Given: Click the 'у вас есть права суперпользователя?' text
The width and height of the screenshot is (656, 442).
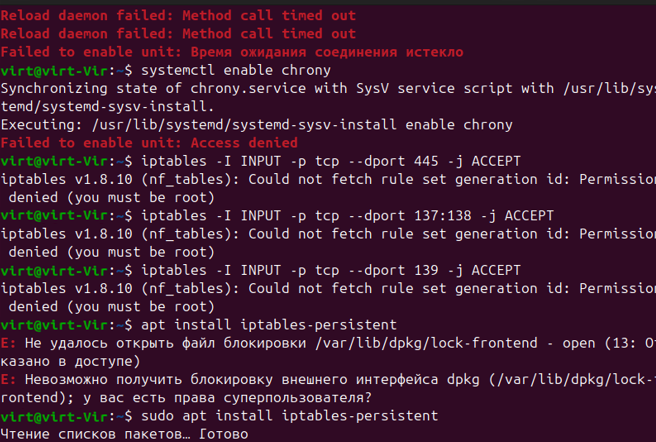Looking at the screenshot, I should coord(227,398).
